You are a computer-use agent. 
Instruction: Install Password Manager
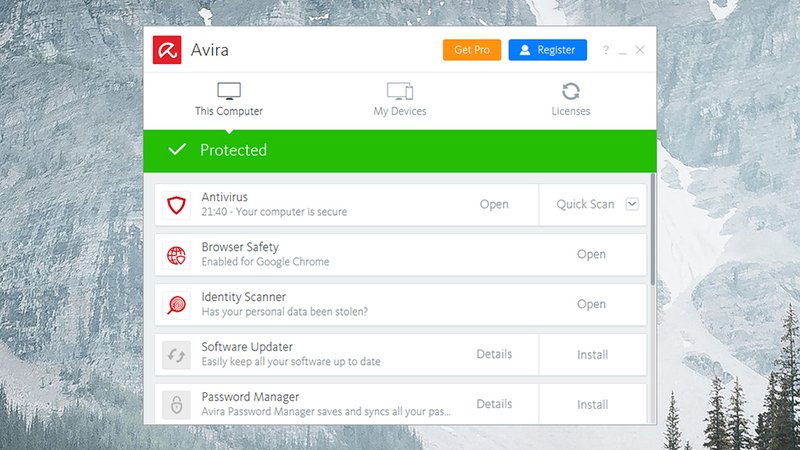(x=592, y=405)
